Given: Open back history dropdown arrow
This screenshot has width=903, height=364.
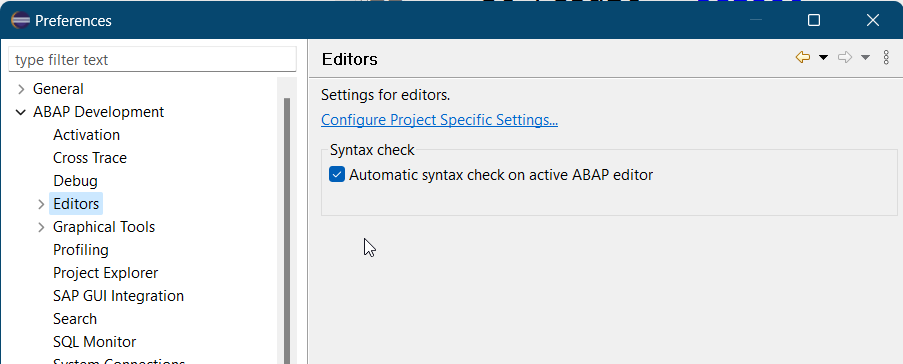Looking at the screenshot, I should (x=824, y=57).
